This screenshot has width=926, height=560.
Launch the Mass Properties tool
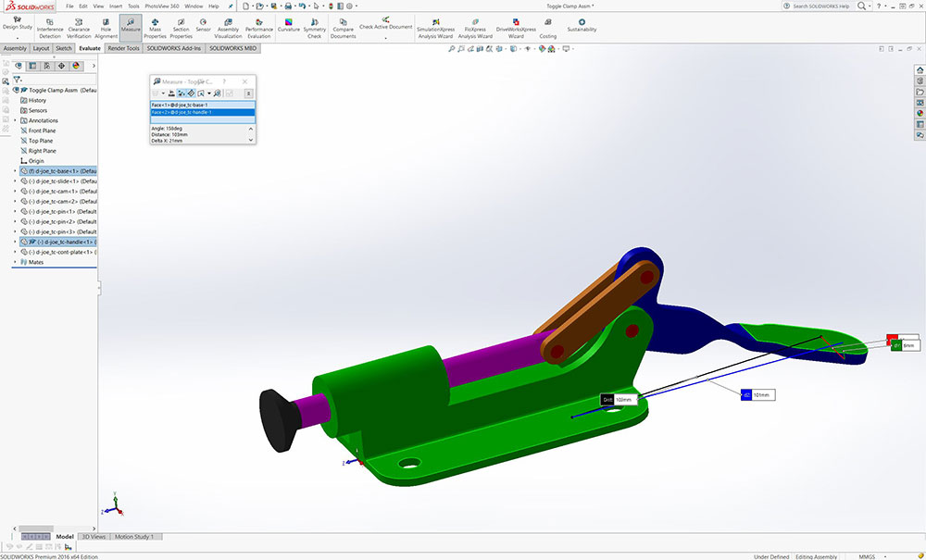156,26
